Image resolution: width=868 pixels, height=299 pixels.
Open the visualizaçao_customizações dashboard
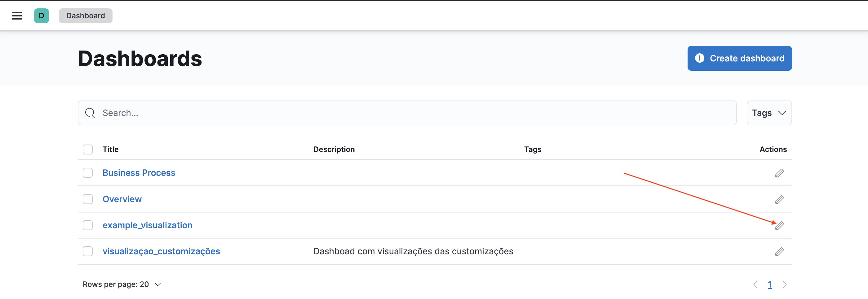point(161,252)
